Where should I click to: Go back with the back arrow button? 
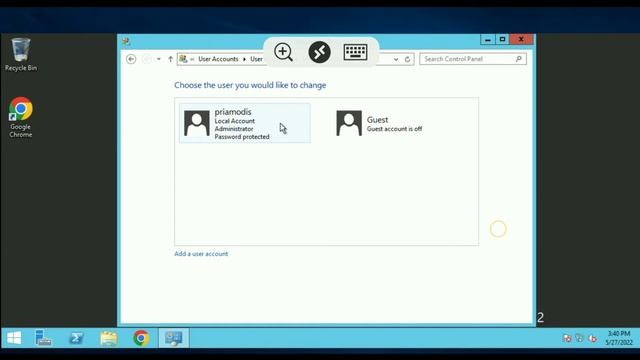[131, 59]
